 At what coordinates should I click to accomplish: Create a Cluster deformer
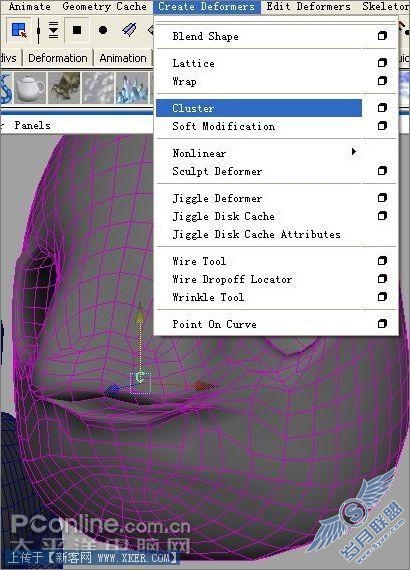click(x=259, y=108)
